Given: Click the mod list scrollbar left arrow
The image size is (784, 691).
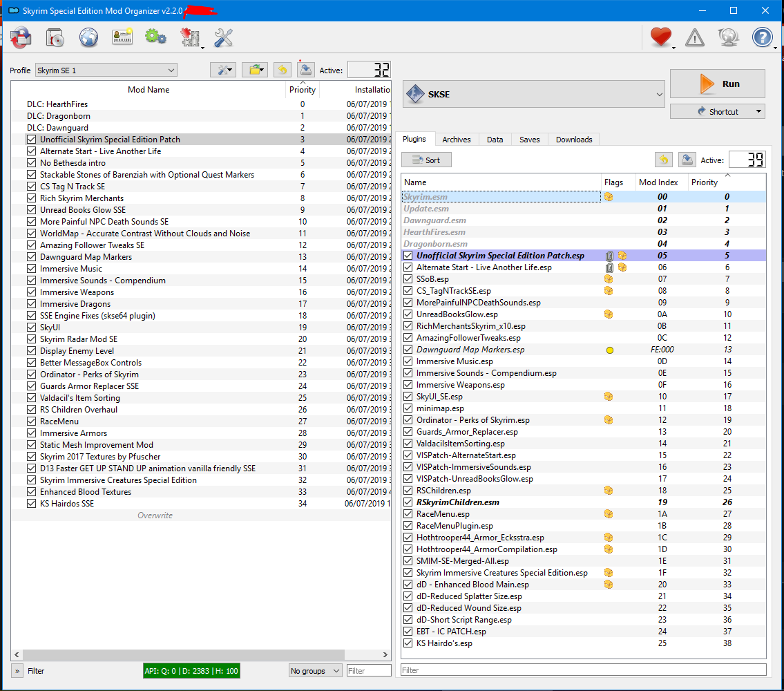Looking at the screenshot, I should pyautogui.click(x=17, y=654).
